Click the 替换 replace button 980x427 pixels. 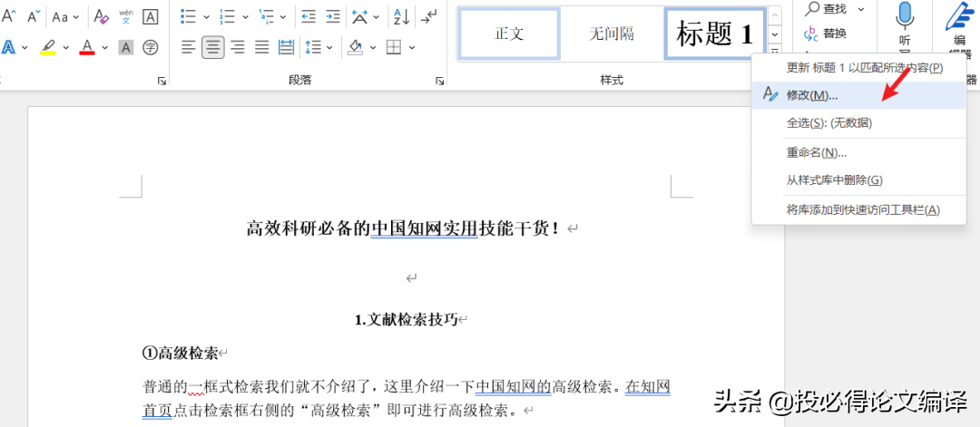pos(825,33)
